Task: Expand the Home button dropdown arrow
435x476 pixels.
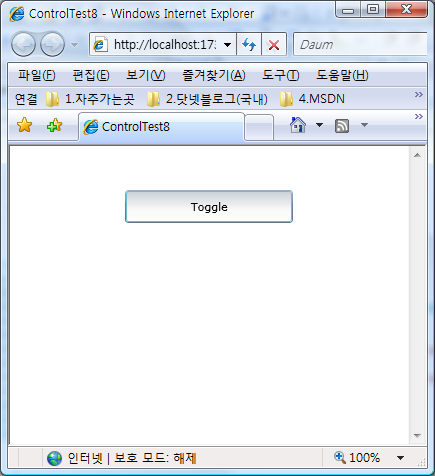Action: 319,125
